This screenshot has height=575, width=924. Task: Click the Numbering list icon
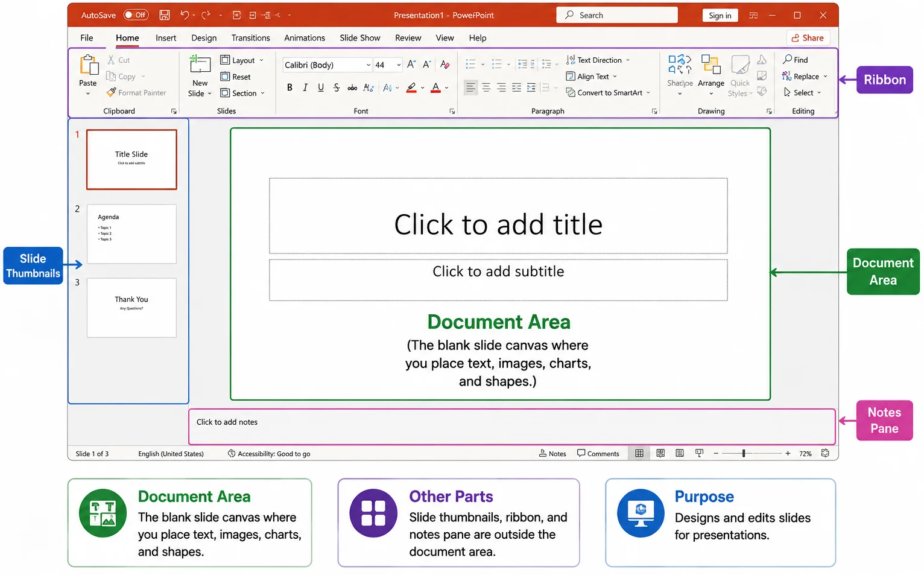pyautogui.click(x=497, y=64)
